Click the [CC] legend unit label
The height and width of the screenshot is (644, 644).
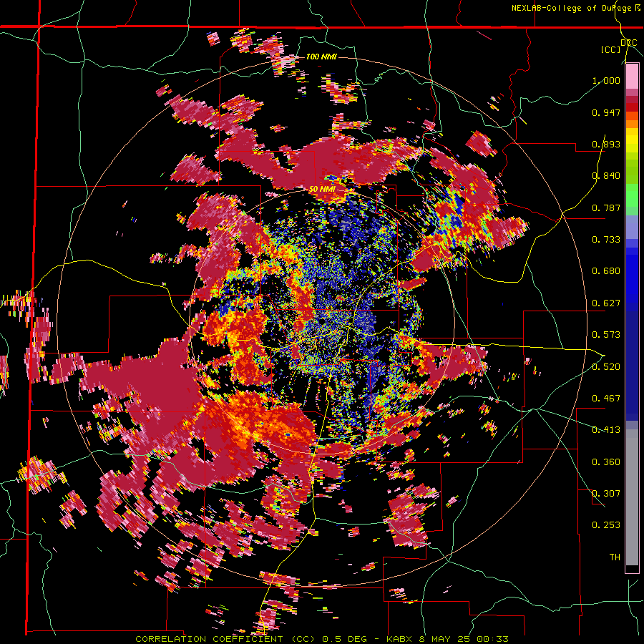tap(611, 49)
